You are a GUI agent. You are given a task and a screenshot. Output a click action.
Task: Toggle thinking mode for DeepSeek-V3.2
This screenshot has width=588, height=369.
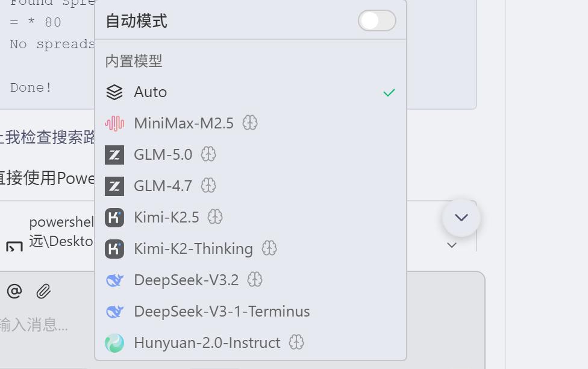255,280
